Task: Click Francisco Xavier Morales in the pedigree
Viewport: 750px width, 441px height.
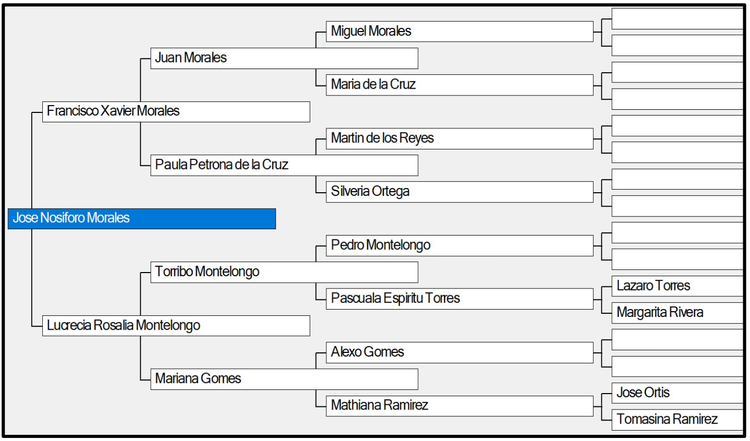Action: (176, 111)
